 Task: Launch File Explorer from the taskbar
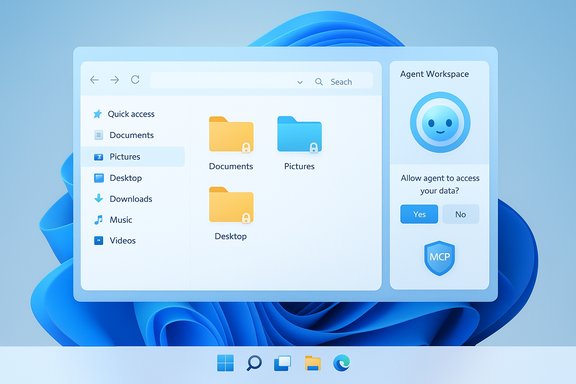[313, 363]
